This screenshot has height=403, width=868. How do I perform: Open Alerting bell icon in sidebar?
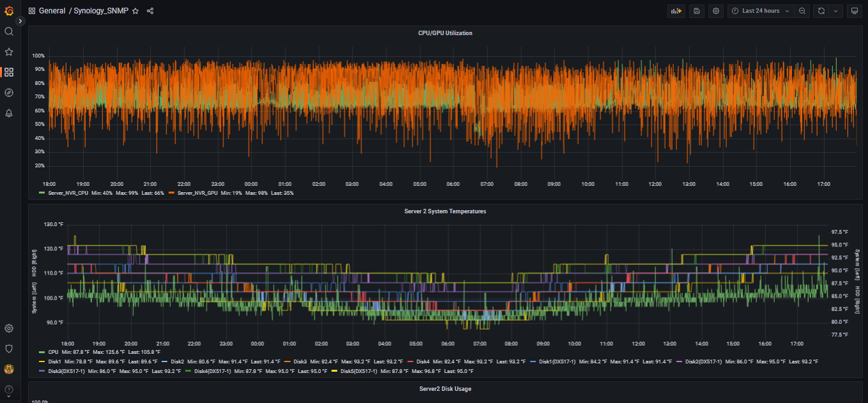[9, 113]
